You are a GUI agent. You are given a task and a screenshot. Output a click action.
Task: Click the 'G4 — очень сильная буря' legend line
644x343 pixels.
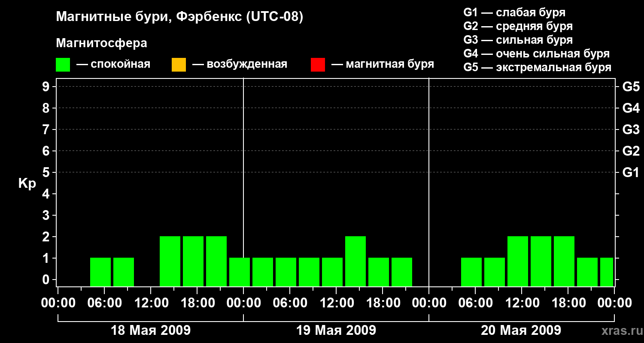click(x=536, y=54)
